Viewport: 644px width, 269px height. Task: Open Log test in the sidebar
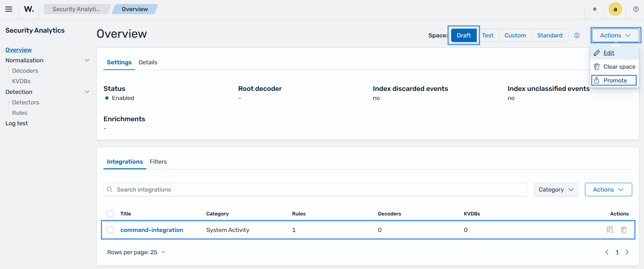click(17, 123)
